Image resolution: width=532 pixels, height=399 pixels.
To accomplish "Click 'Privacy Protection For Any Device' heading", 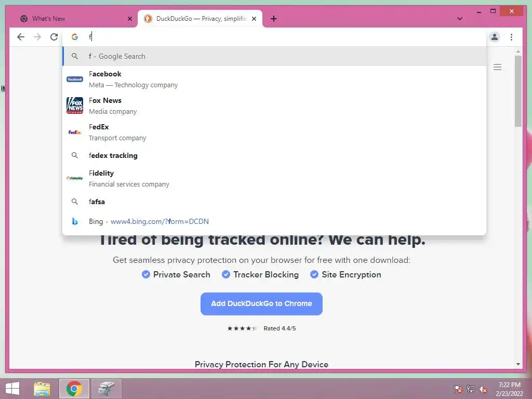I will [262, 364].
